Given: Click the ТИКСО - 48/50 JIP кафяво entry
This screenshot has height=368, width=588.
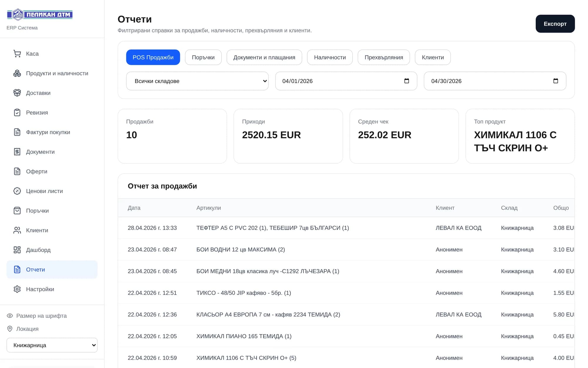Looking at the screenshot, I should (243, 293).
